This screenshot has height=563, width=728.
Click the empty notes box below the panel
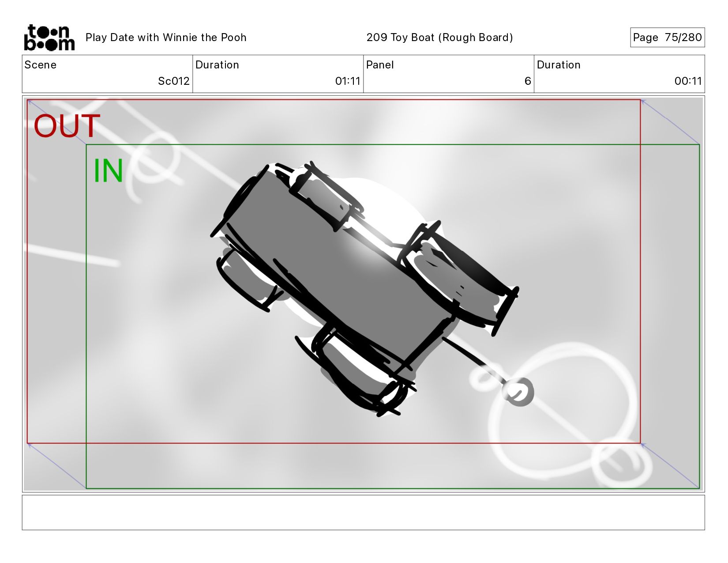pyautogui.click(x=363, y=512)
